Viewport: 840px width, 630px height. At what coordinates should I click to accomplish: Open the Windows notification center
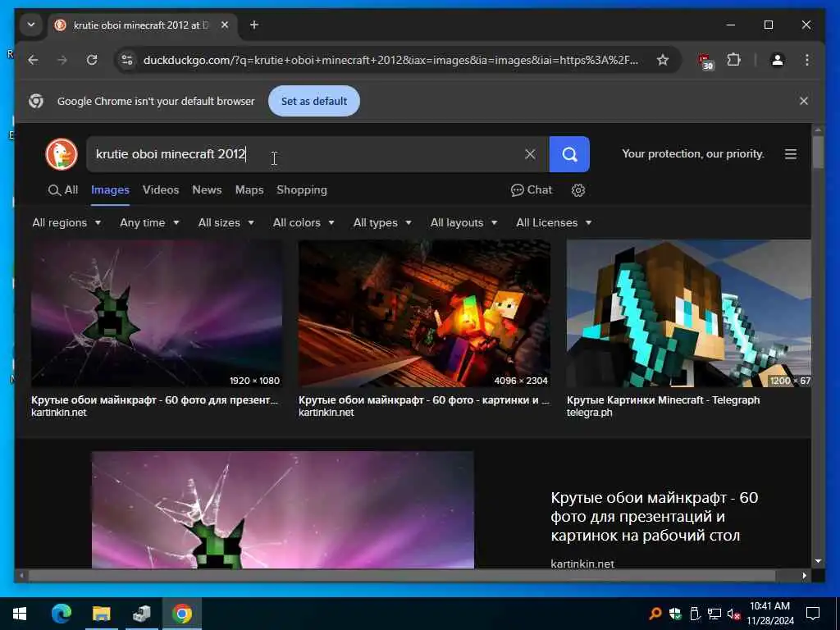pyautogui.click(x=813, y=614)
